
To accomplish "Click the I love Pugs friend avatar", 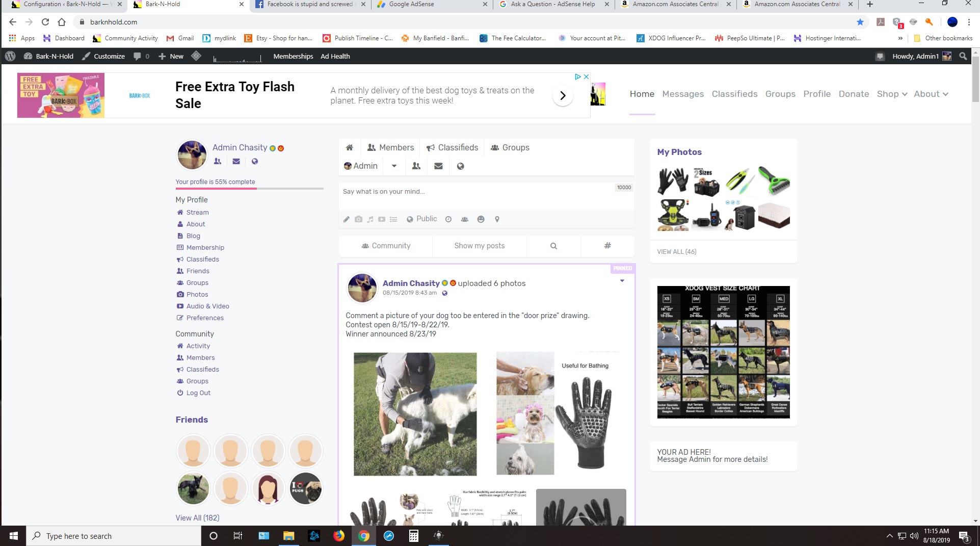I will click(x=306, y=488).
